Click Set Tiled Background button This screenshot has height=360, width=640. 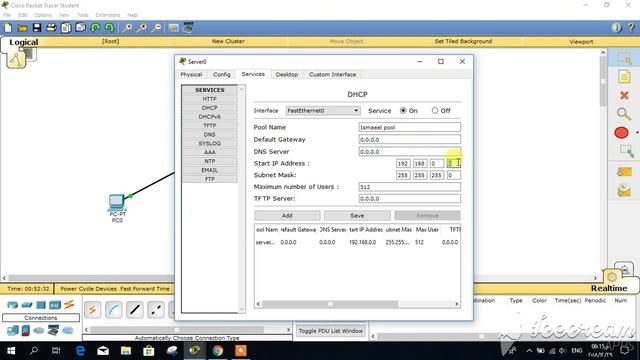pyautogui.click(x=463, y=41)
